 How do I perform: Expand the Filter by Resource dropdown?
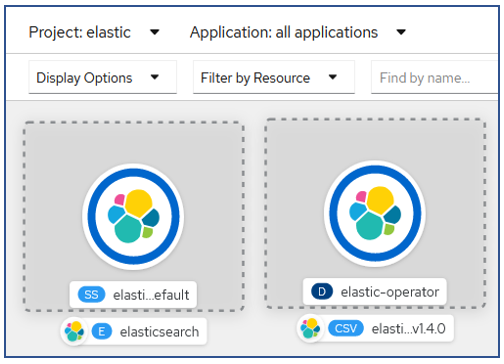(x=274, y=77)
